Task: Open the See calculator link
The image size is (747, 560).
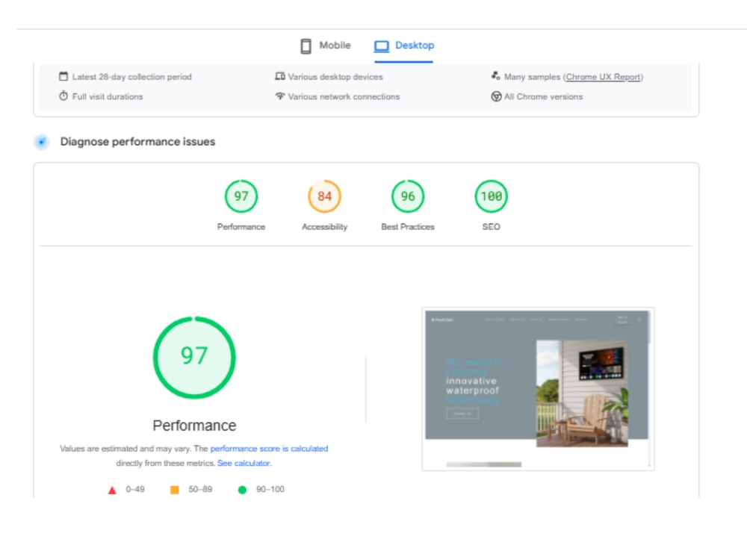Action: point(244,463)
